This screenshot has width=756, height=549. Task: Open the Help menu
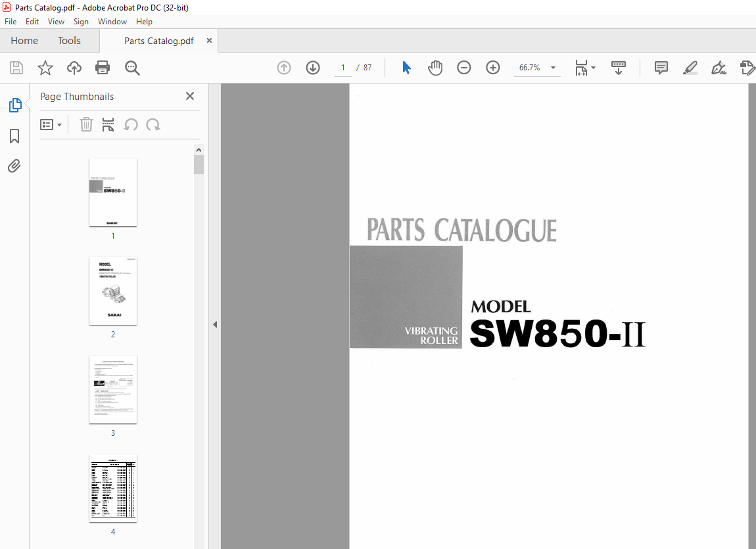pos(144,22)
